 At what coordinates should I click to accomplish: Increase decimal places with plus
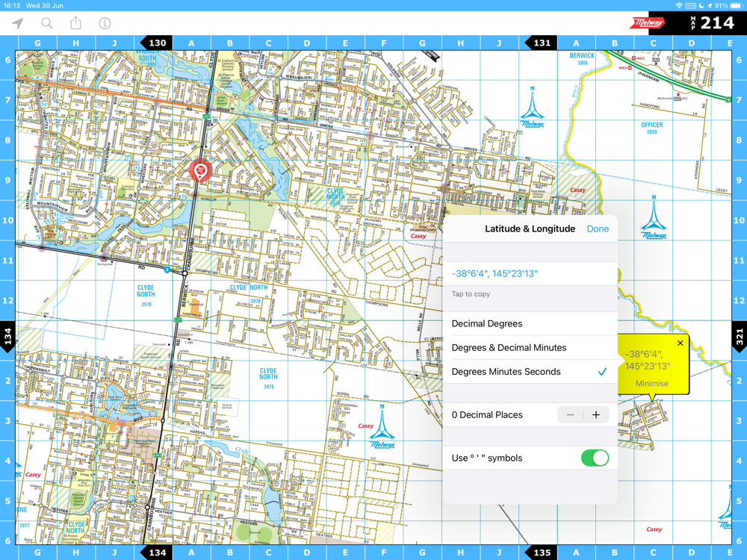[x=596, y=415]
